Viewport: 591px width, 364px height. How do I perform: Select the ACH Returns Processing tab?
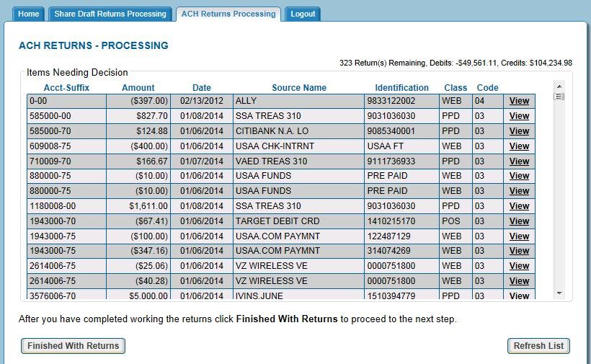(228, 14)
